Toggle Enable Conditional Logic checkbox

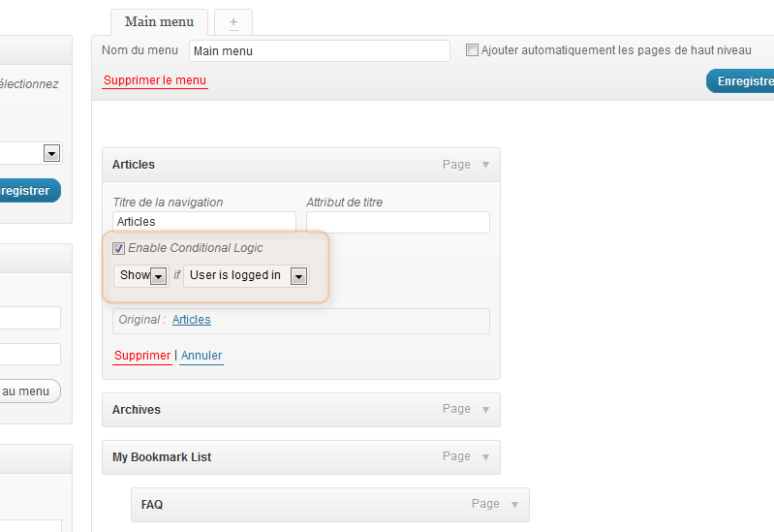118,248
